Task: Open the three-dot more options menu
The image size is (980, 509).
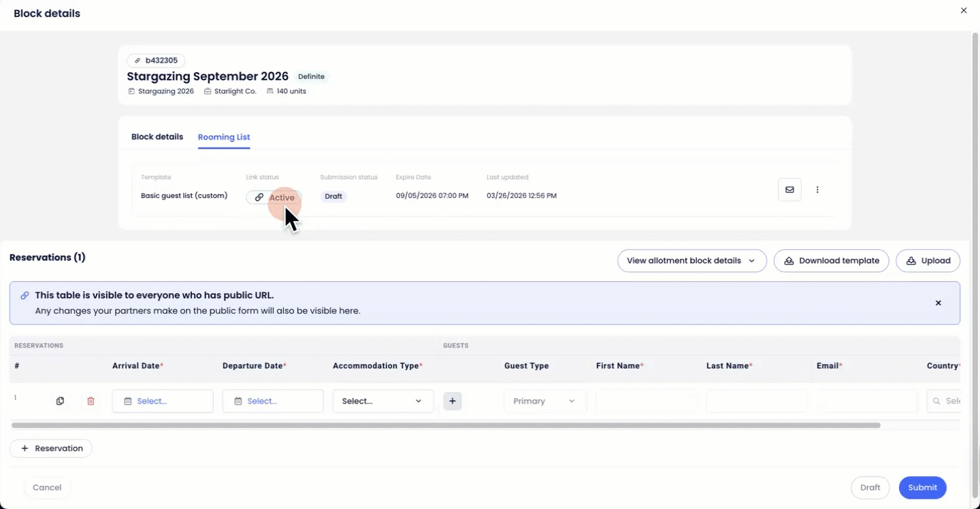Action: pyautogui.click(x=817, y=190)
